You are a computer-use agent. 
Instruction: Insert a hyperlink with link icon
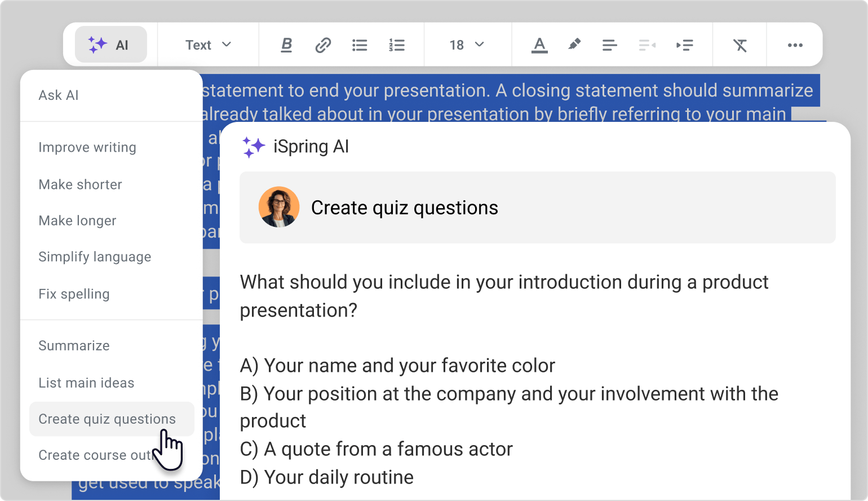click(323, 45)
